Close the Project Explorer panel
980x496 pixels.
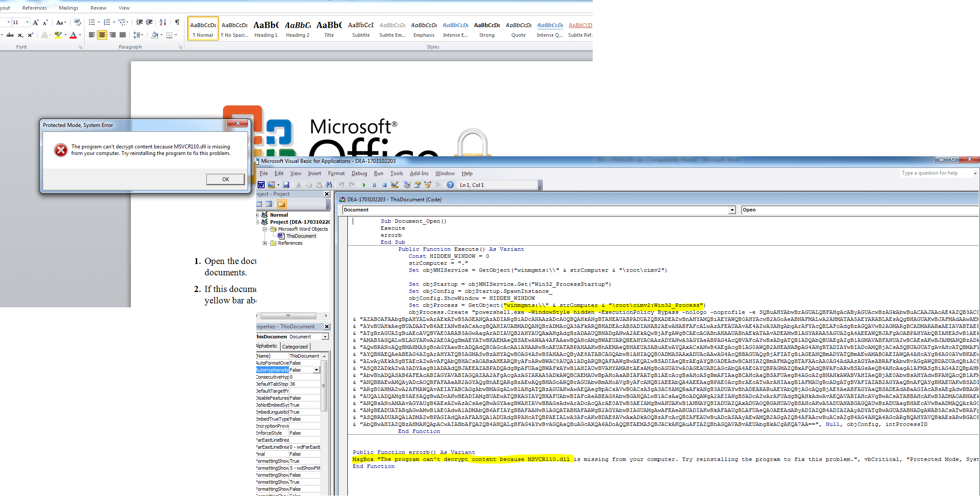[x=327, y=194]
